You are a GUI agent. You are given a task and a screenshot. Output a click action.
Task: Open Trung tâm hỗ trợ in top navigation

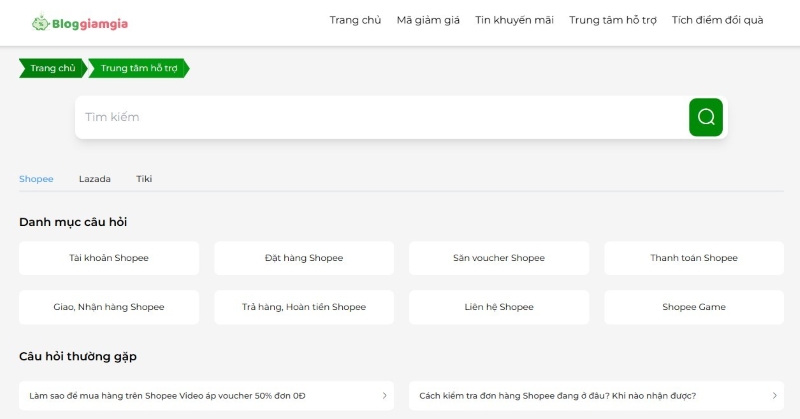tap(613, 20)
